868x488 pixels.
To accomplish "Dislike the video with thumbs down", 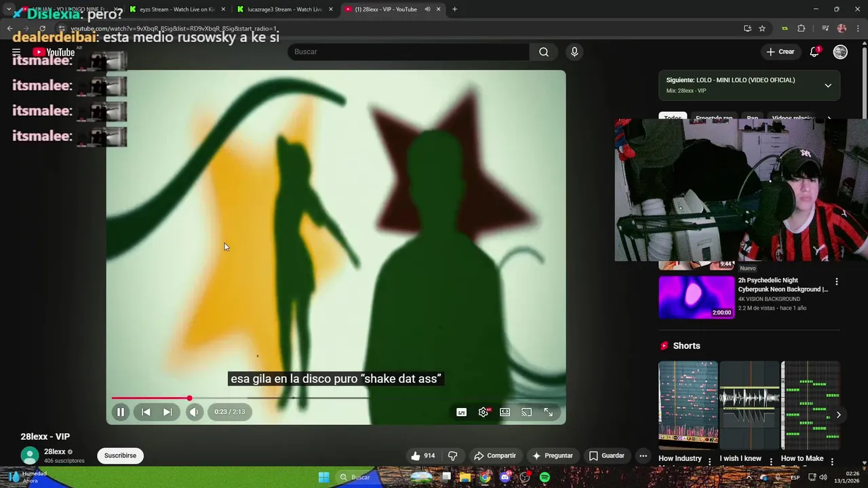I will [452, 455].
